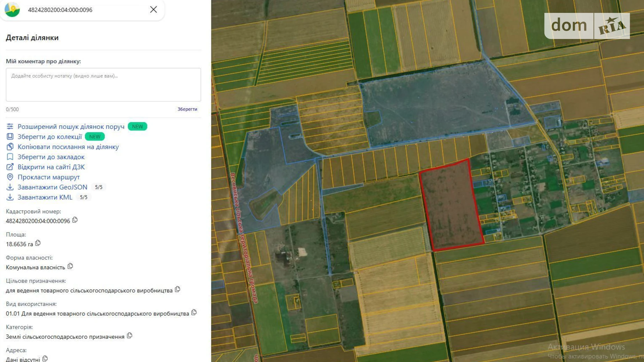Click Завантажити GeoJSON link

[53, 187]
